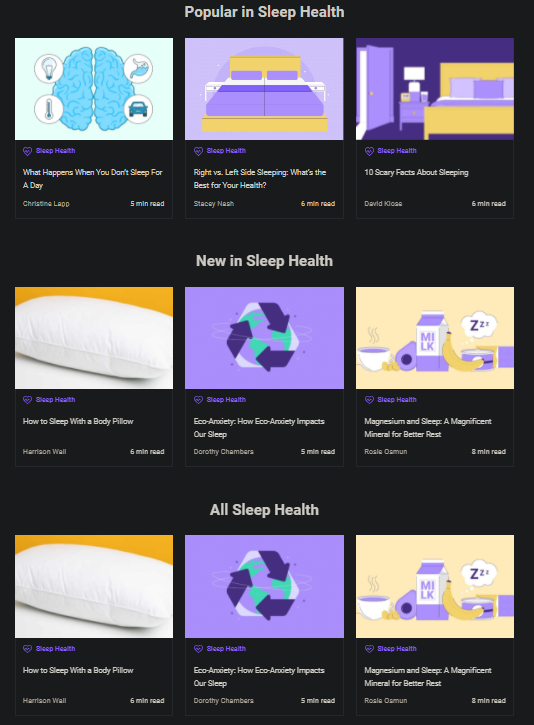Open the purple bed illustration thumbnail
534x725 pixels.
tap(264, 89)
